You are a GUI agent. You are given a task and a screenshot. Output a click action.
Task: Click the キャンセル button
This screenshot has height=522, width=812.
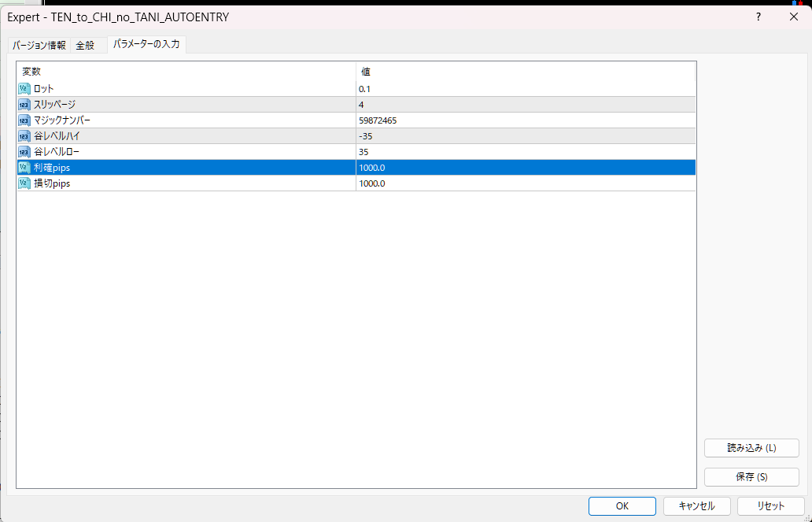coord(696,506)
